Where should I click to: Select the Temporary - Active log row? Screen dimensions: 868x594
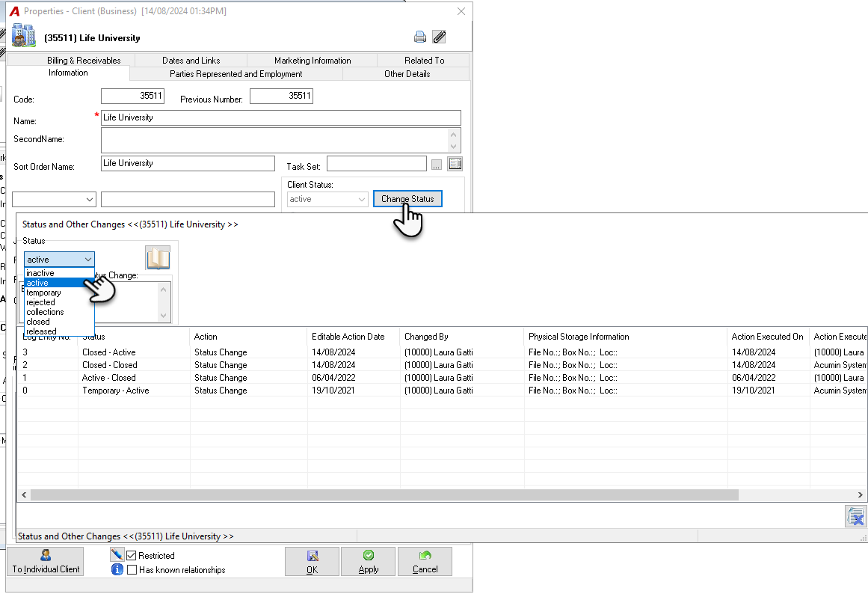click(x=442, y=391)
